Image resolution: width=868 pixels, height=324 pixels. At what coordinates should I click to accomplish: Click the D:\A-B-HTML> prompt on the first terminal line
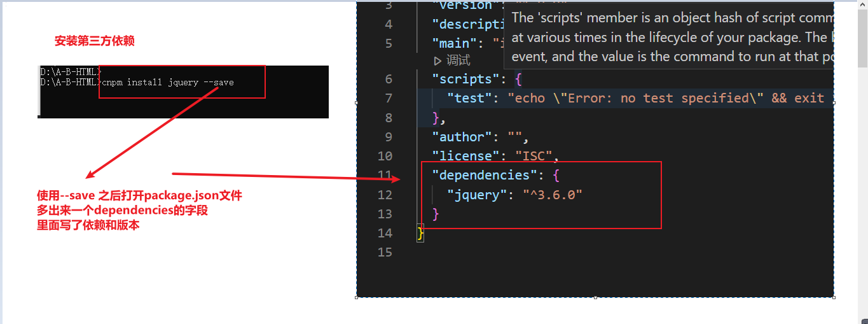(70, 72)
